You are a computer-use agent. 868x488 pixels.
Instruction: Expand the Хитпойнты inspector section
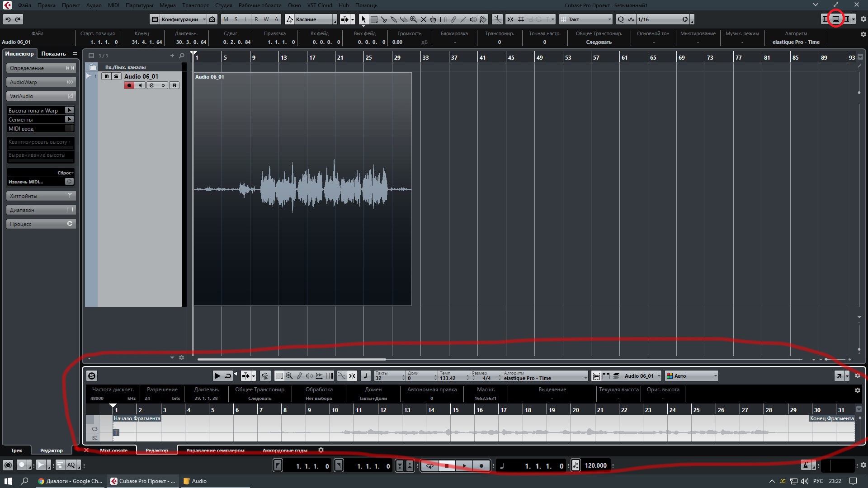[40, 196]
